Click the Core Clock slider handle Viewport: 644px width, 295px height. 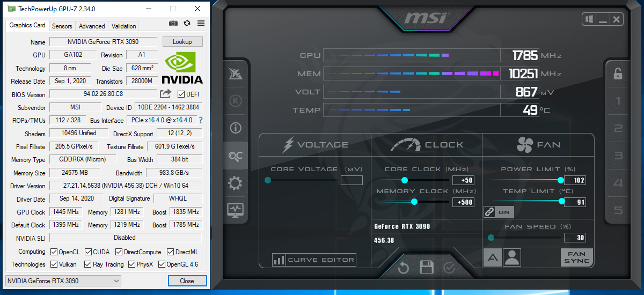click(x=405, y=180)
